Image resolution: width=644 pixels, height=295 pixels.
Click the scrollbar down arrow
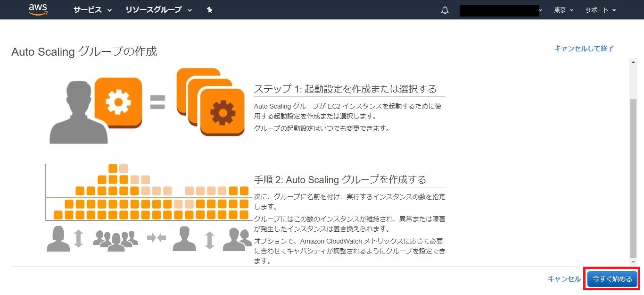coord(633,262)
